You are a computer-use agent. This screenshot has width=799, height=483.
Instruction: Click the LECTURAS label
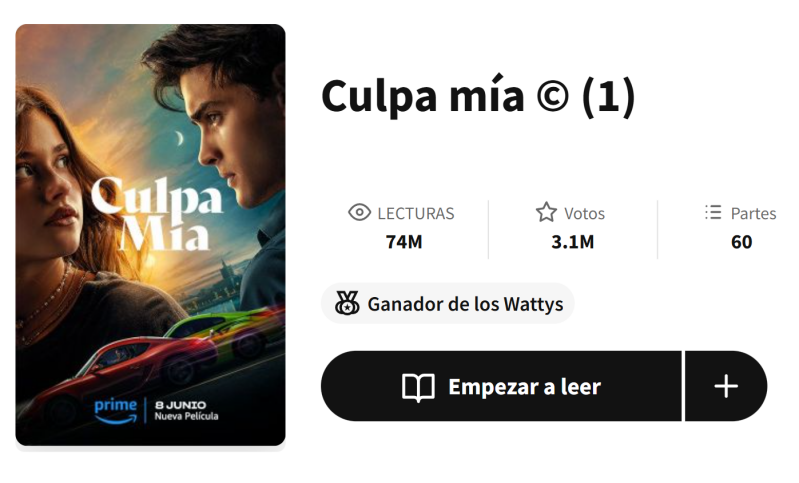click(416, 213)
